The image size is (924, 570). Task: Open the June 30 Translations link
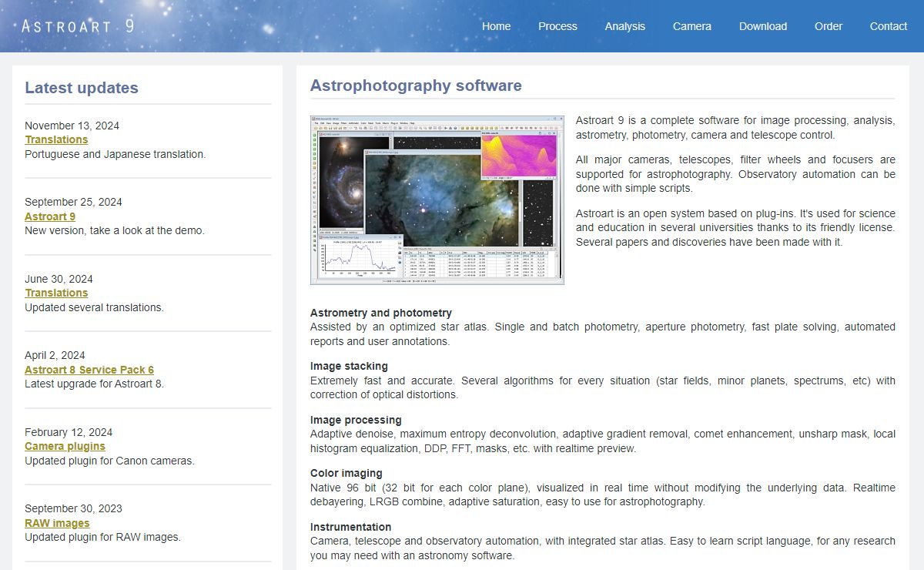tap(56, 293)
